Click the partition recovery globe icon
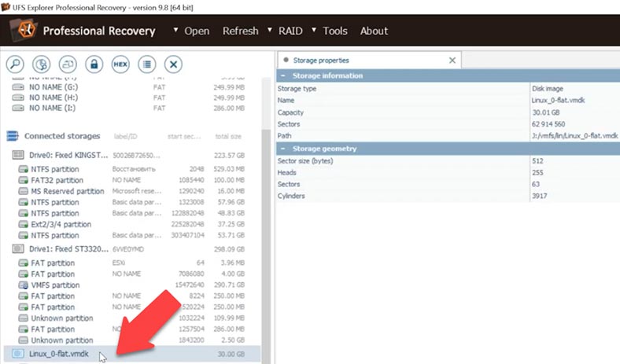 click(42, 64)
